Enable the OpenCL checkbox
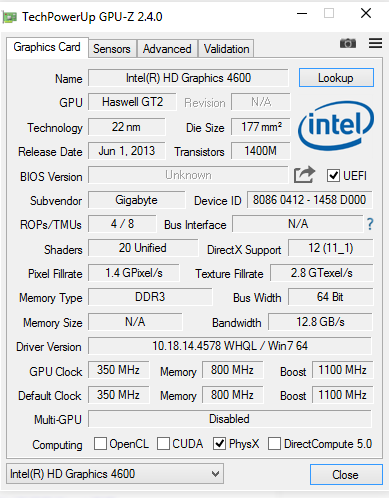Image resolution: width=389 pixels, height=498 pixels. point(100,444)
